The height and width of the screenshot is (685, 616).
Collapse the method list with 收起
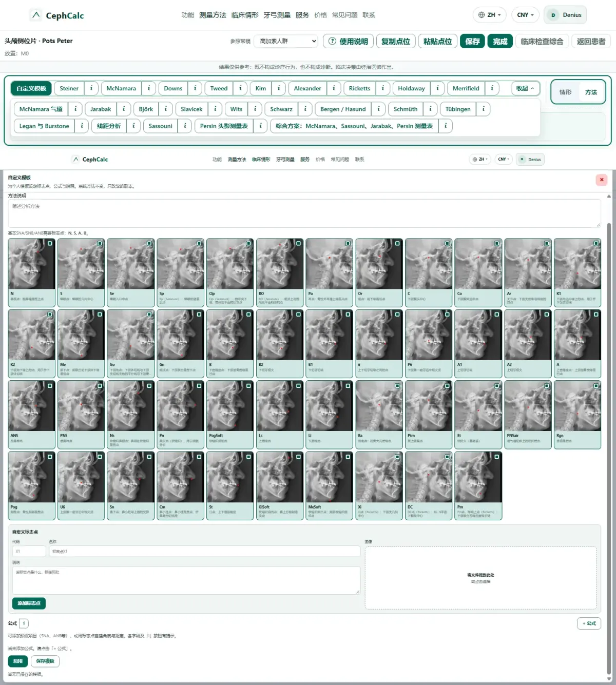(x=526, y=88)
